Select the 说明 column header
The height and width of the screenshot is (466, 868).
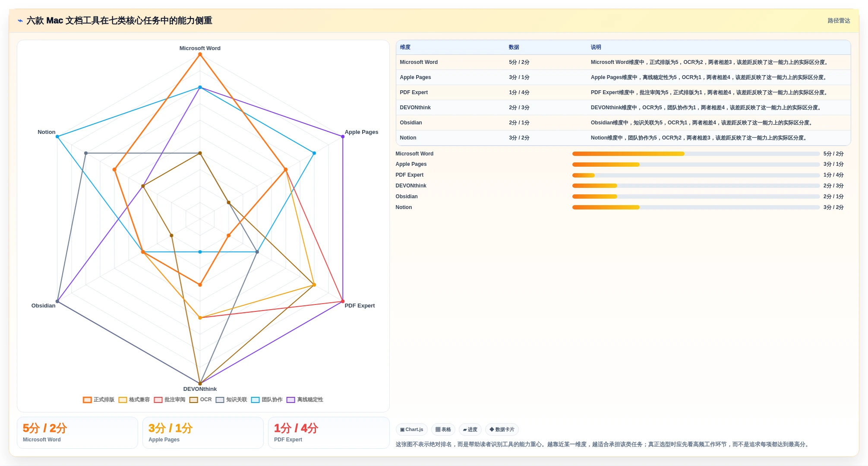596,47
